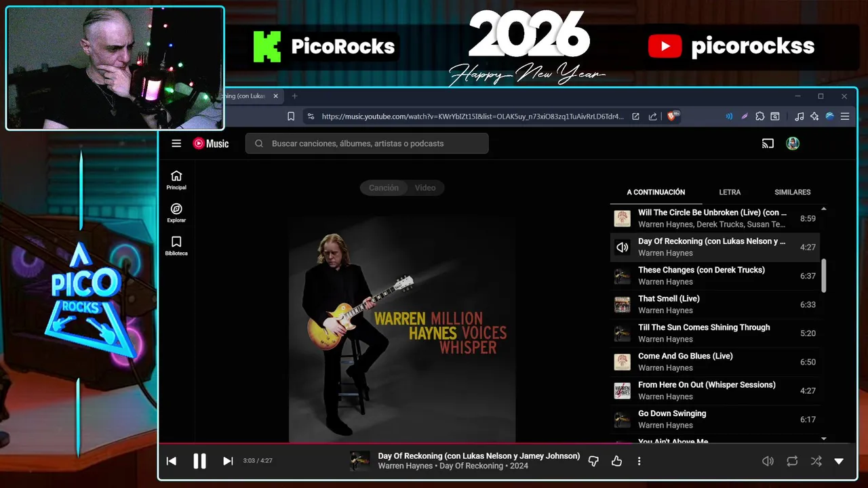Image resolution: width=868 pixels, height=488 pixels.
Task: Close the Day Of Reckoning browser tab
Action: click(x=276, y=96)
